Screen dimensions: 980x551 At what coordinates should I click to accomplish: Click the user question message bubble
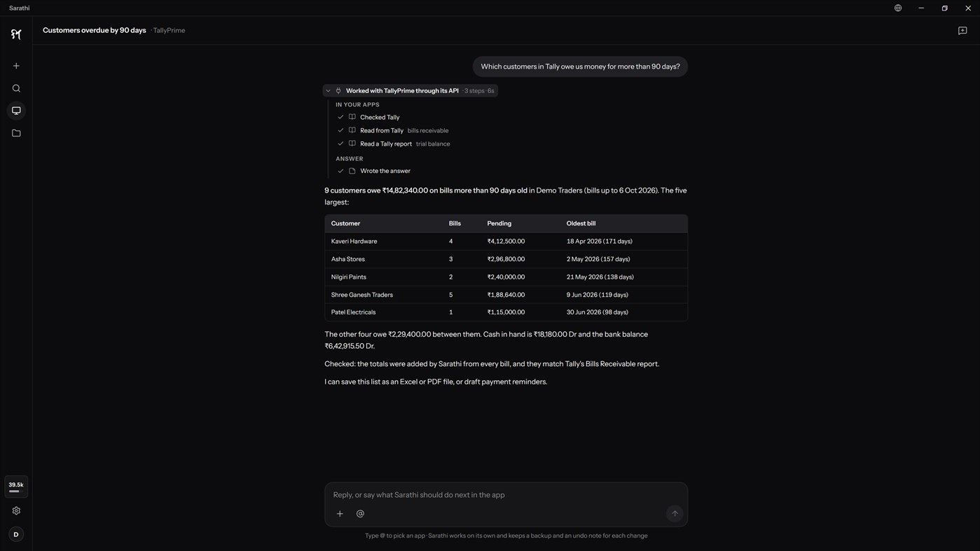click(580, 67)
